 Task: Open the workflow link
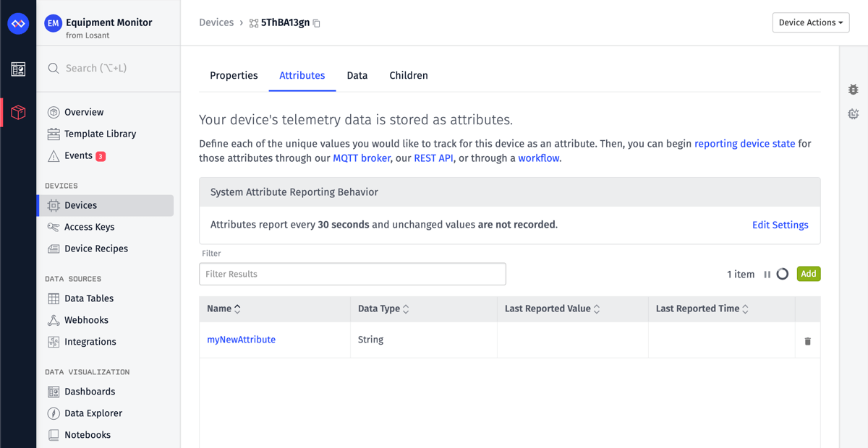click(539, 158)
